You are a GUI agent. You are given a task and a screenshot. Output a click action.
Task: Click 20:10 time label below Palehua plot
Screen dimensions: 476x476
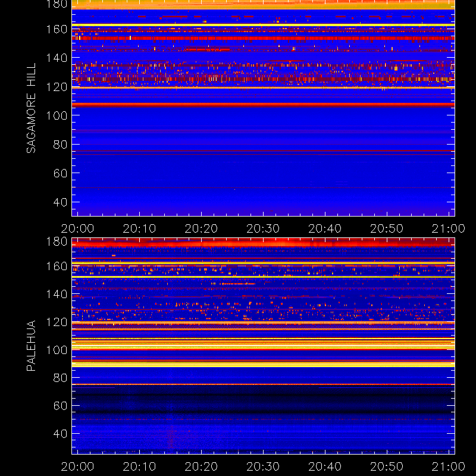139,466
